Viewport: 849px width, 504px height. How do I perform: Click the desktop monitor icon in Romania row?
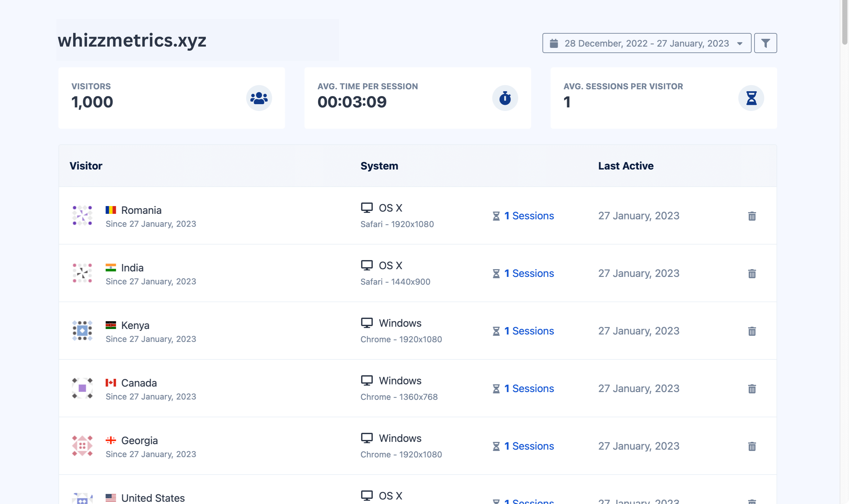pos(367,208)
